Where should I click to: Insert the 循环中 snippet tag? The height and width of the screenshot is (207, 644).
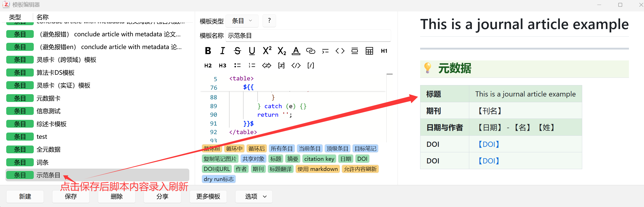234,149
